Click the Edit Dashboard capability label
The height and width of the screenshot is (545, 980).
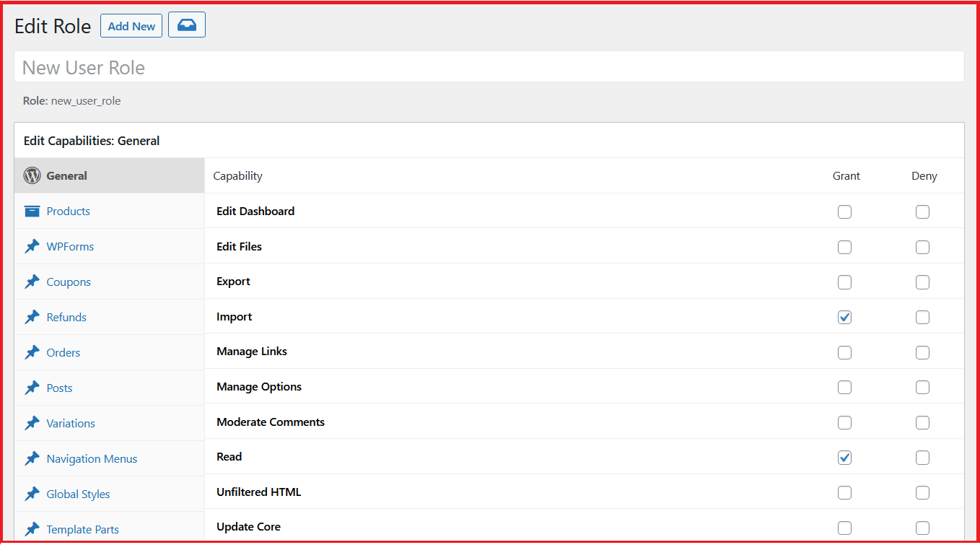coord(255,212)
